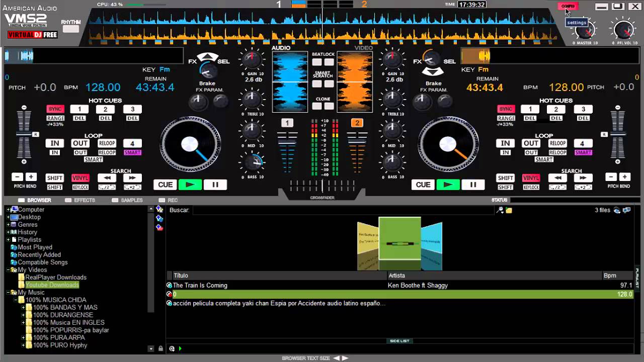The height and width of the screenshot is (362, 644).
Task: Expand the Computer tree node
Action: [9, 210]
